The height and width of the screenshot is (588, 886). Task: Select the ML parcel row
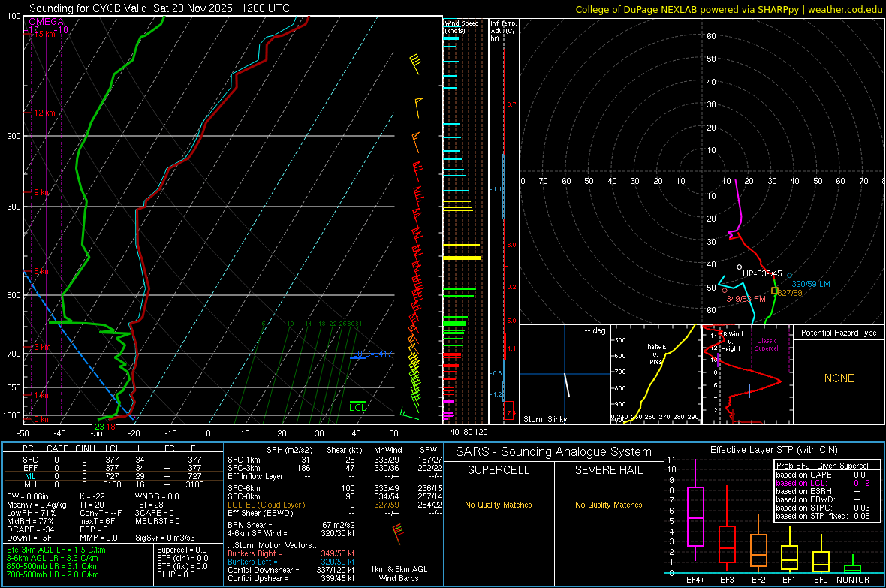[x=112, y=476]
